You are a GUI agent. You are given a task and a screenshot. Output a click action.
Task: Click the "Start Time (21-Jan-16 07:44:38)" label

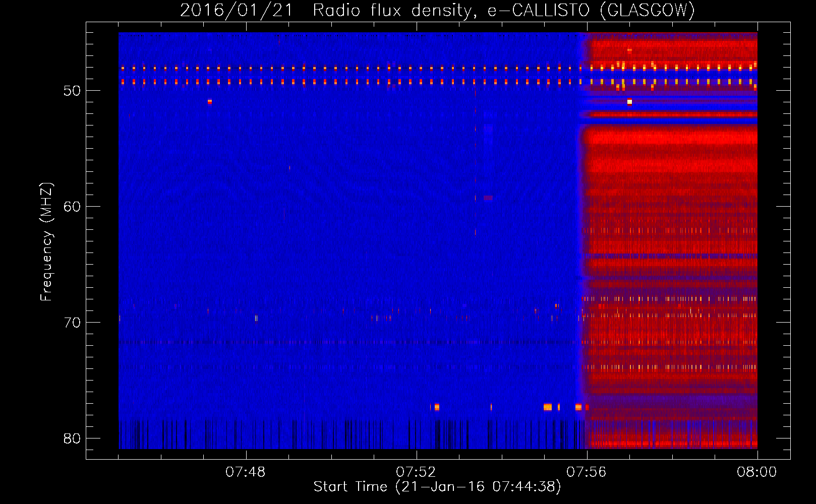tap(437, 486)
